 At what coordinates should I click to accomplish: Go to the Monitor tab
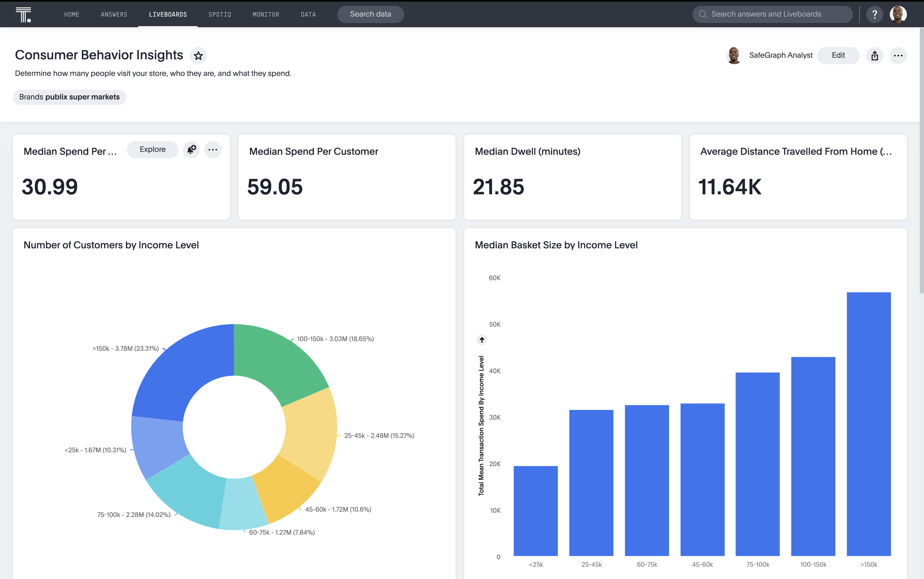tap(266, 14)
